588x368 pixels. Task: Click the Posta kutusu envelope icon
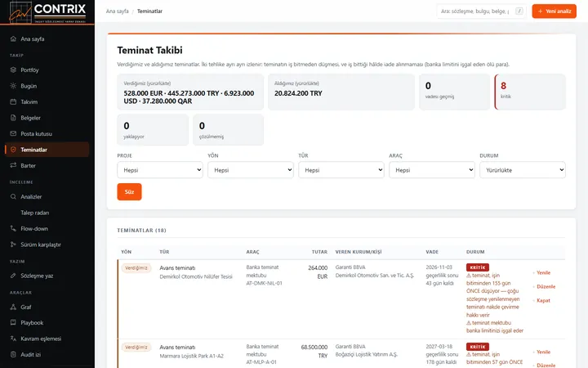[x=13, y=133]
